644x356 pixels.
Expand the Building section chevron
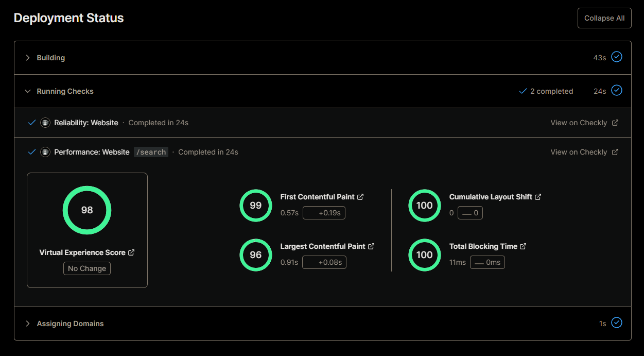coord(28,58)
